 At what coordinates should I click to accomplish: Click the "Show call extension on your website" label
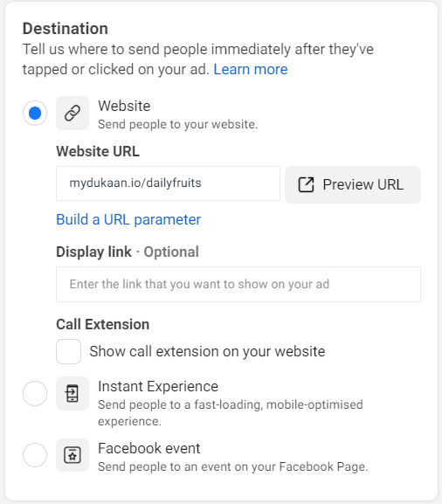coord(207,351)
